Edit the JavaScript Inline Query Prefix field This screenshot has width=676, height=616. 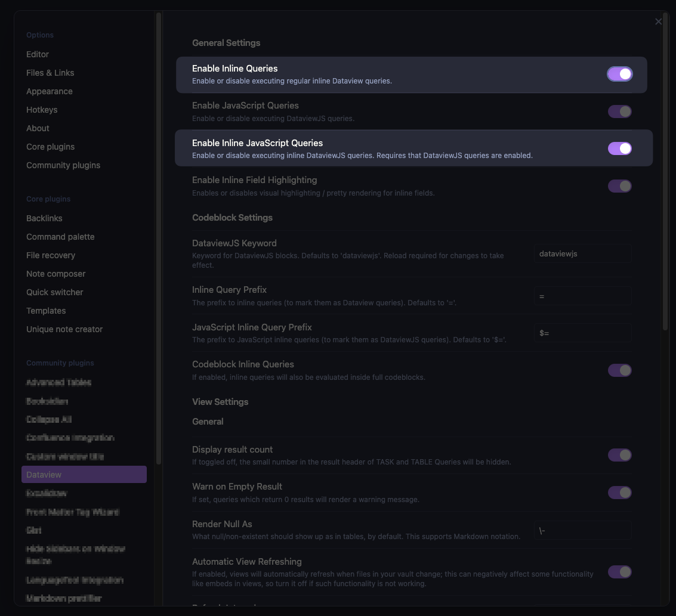pyautogui.click(x=582, y=333)
